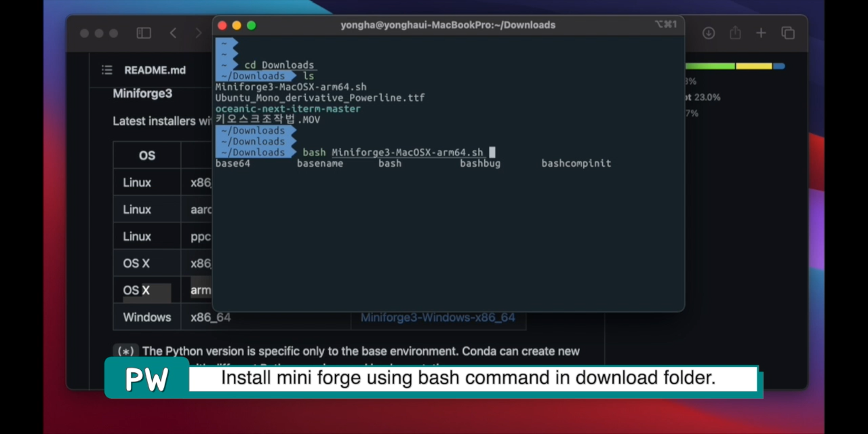Select the highlighted OS X arm row
Image resolution: width=868 pixels, height=434 pixels.
(163, 290)
